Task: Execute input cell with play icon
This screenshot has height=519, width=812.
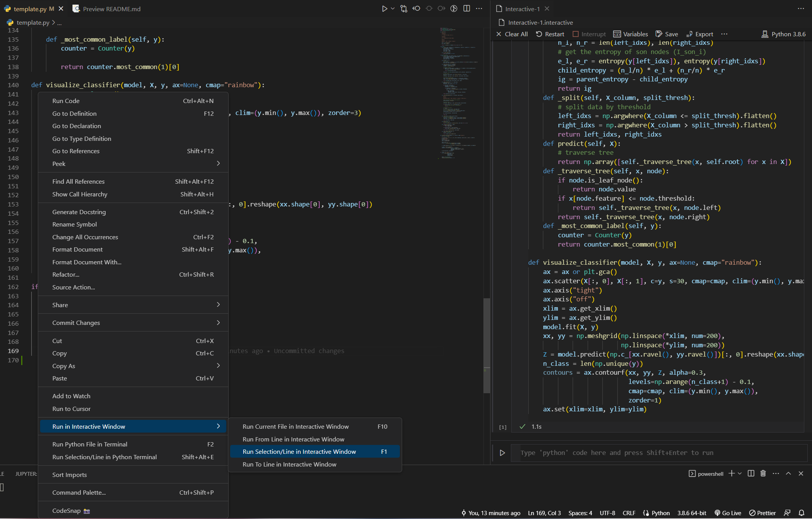Action: click(502, 453)
